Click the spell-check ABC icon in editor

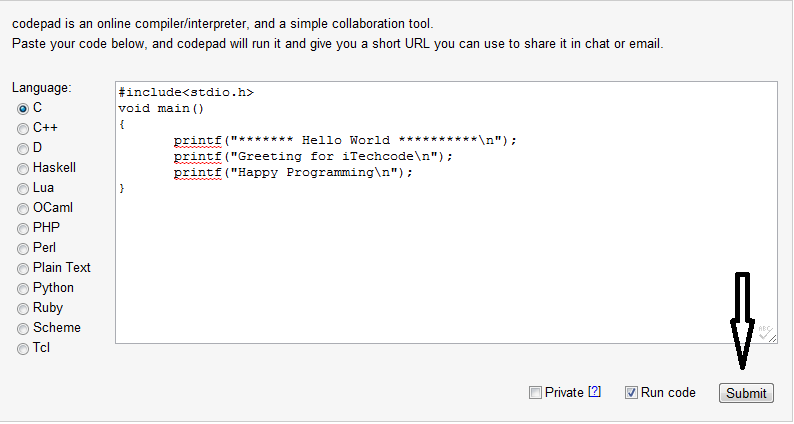[765, 332]
